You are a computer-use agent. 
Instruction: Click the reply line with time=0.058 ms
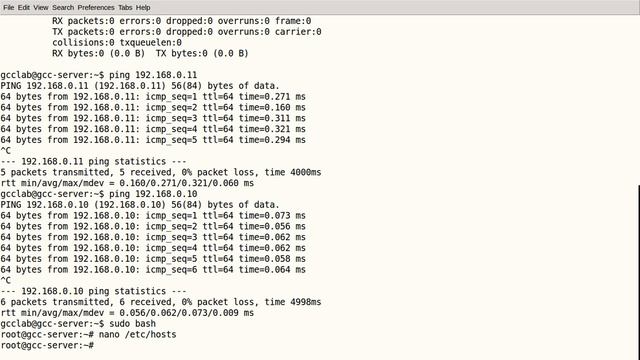pos(153,259)
